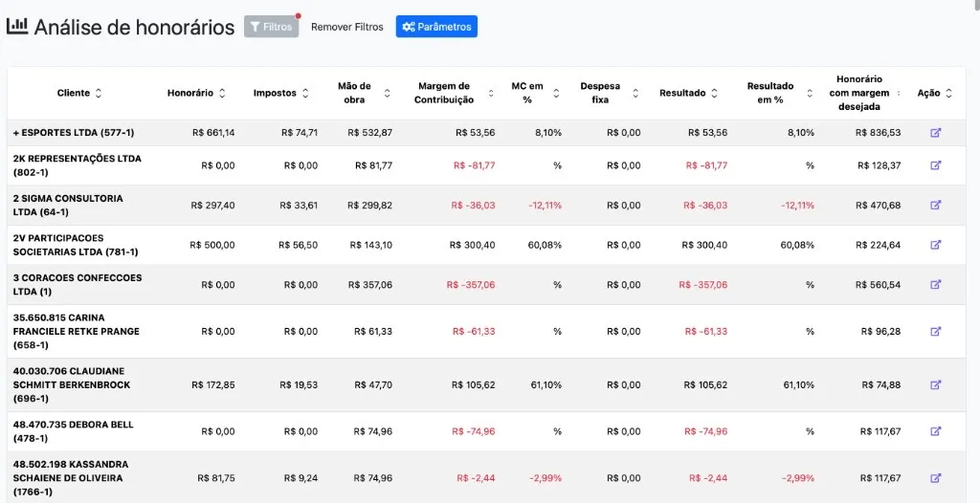
Task: Click honorário value R$ 500,00
Action: tap(212, 245)
